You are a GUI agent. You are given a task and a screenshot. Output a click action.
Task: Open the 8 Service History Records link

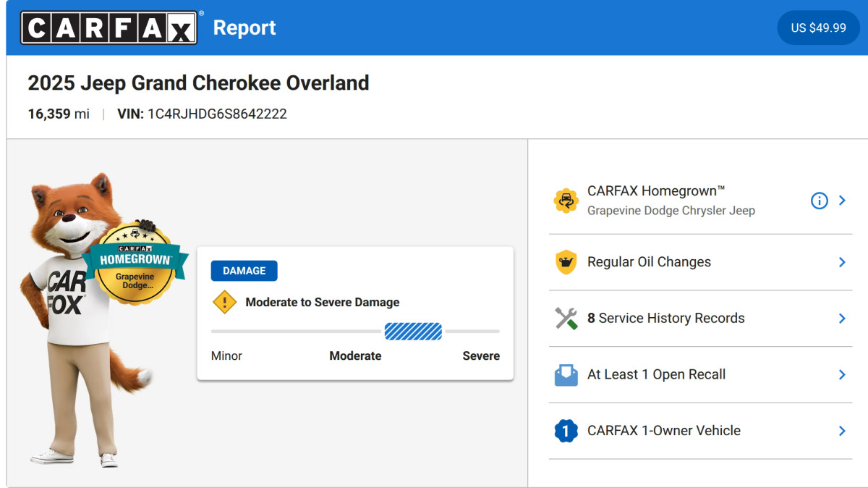[665, 318]
